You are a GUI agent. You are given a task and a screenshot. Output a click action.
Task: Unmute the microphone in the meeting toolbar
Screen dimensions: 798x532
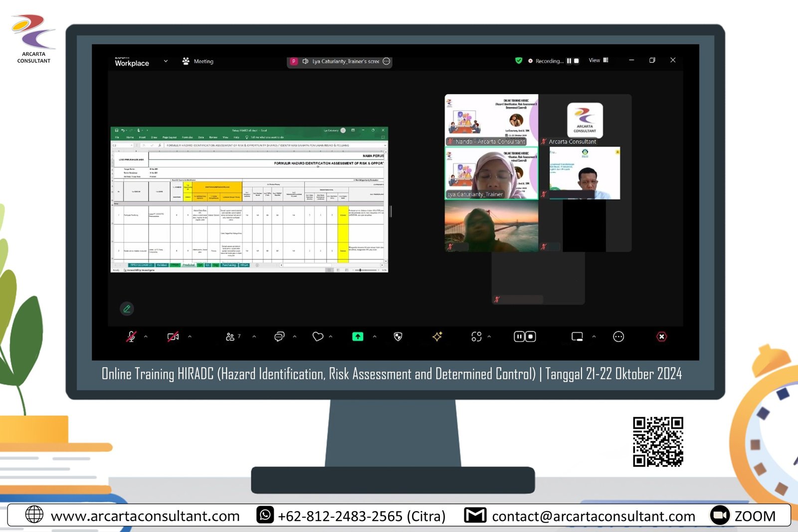click(x=131, y=337)
